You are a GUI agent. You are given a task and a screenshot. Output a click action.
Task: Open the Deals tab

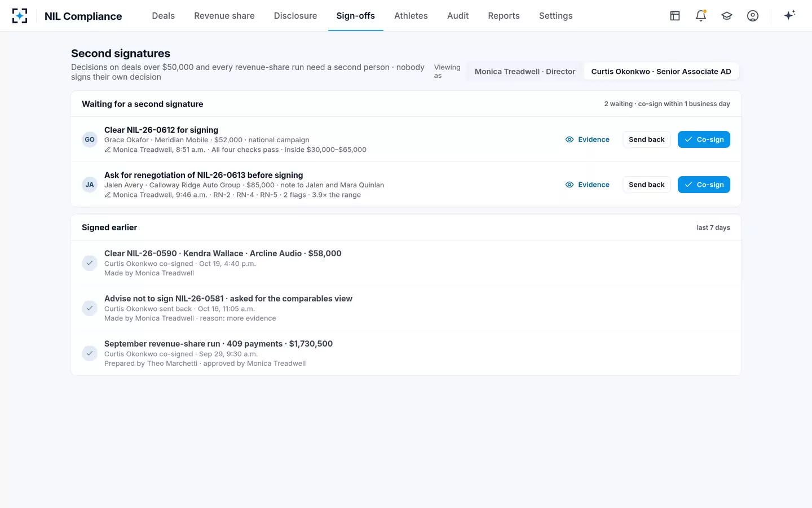pyautogui.click(x=164, y=16)
